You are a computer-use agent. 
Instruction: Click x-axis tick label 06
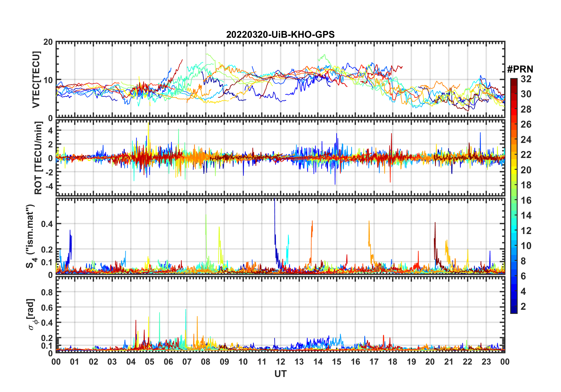tap(168, 362)
